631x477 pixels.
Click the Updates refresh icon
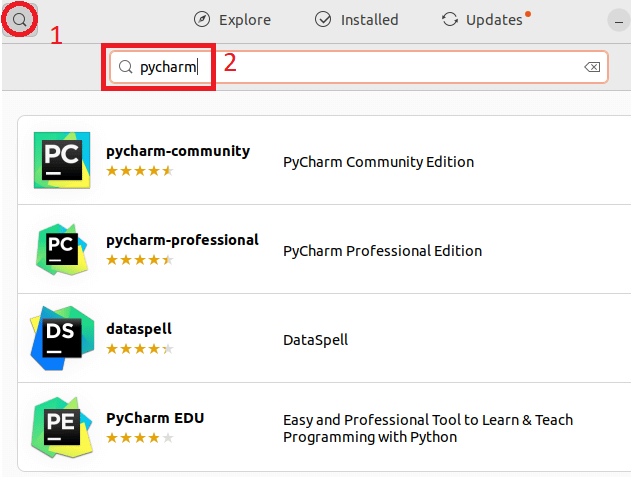click(450, 19)
